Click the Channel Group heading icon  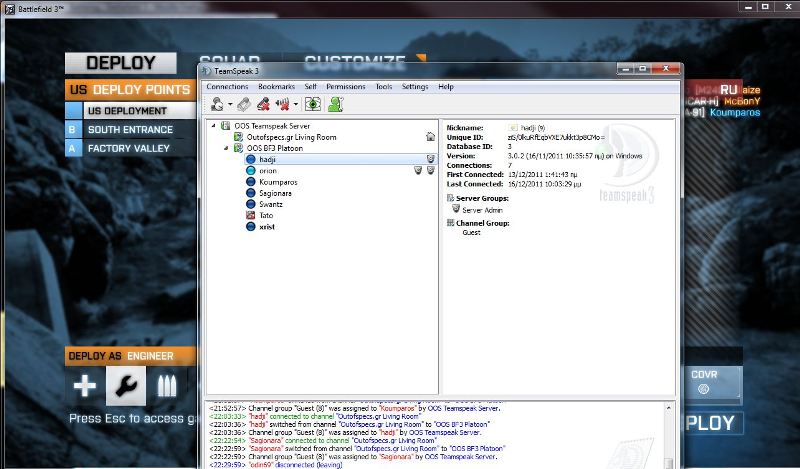click(451, 223)
